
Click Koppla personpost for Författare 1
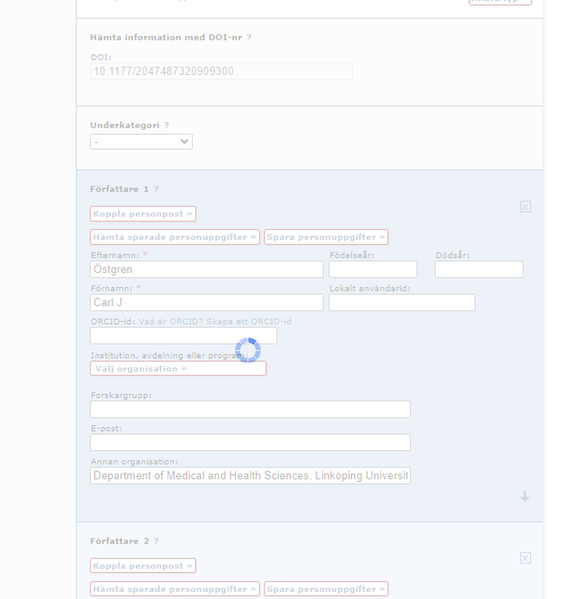coord(143,214)
